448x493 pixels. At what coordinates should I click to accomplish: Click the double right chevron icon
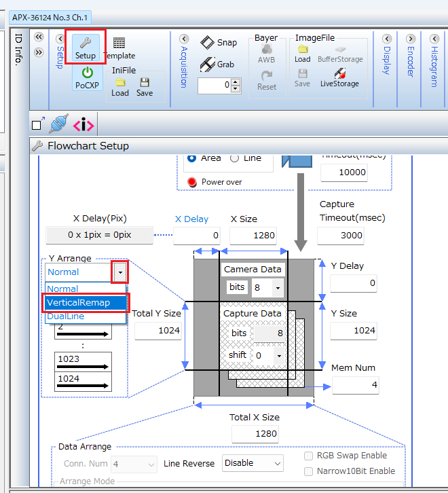pyautogui.click(x=39, y=52)
